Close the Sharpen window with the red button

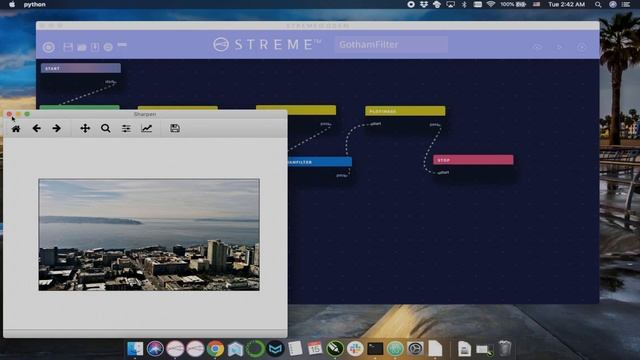point(9,114)
